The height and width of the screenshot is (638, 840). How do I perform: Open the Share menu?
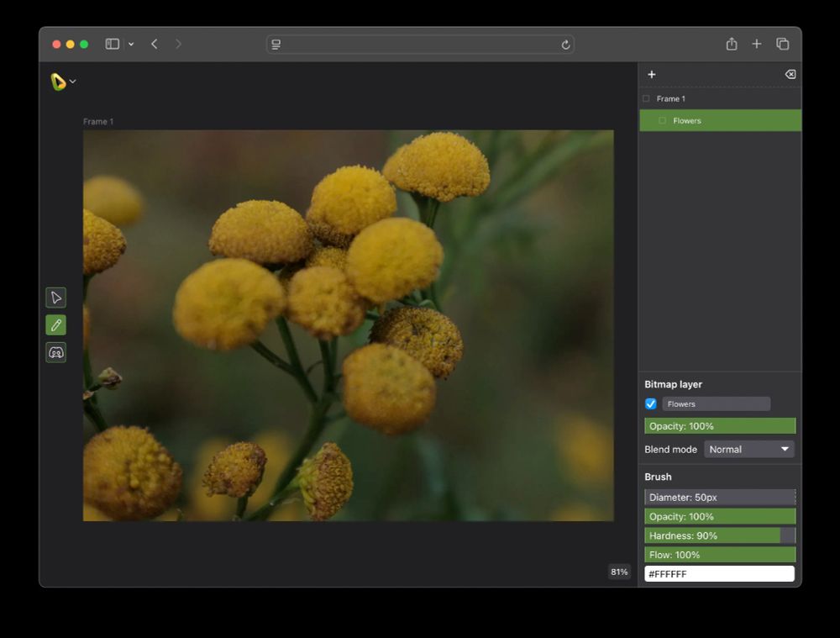pyautogui.click(x=732, y=44)
